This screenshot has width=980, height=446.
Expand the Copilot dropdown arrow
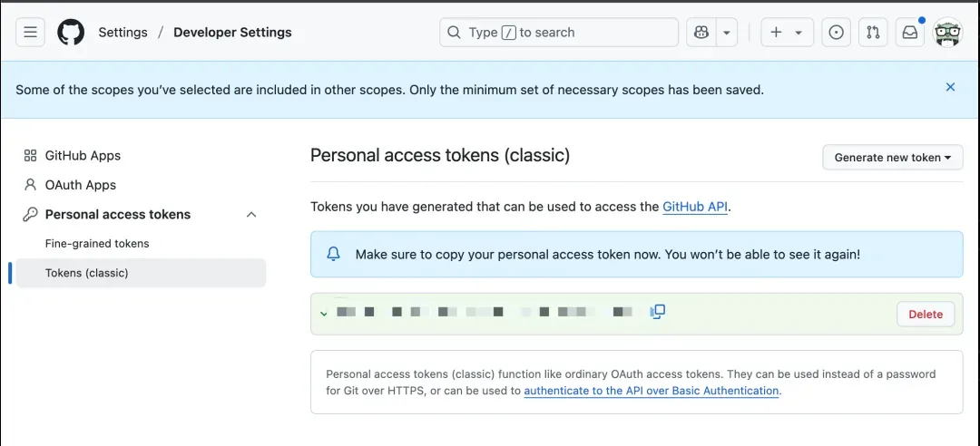coord(726,32)
